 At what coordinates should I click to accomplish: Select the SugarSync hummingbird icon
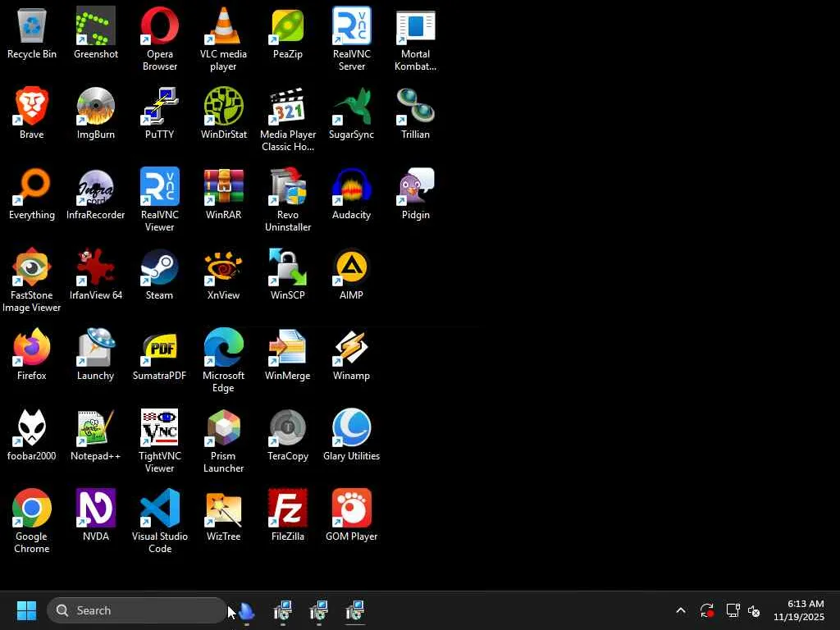click(351, 113)
